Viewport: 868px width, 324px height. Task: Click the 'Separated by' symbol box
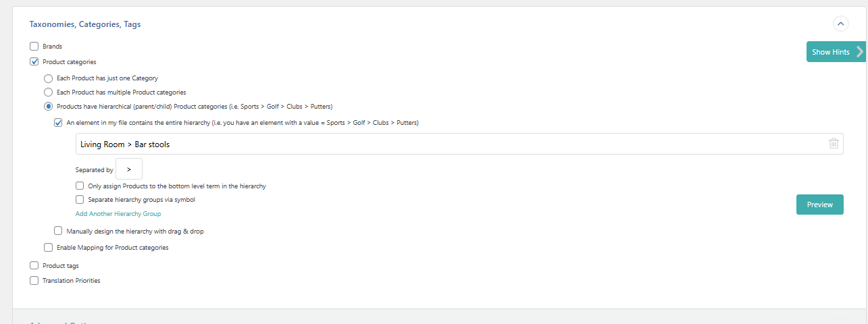pos(129,169)
